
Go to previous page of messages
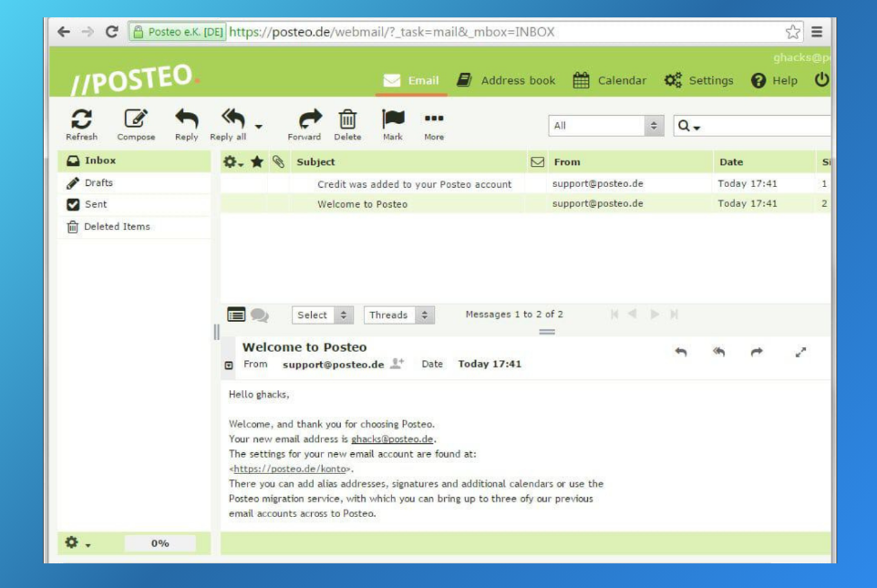633,314
